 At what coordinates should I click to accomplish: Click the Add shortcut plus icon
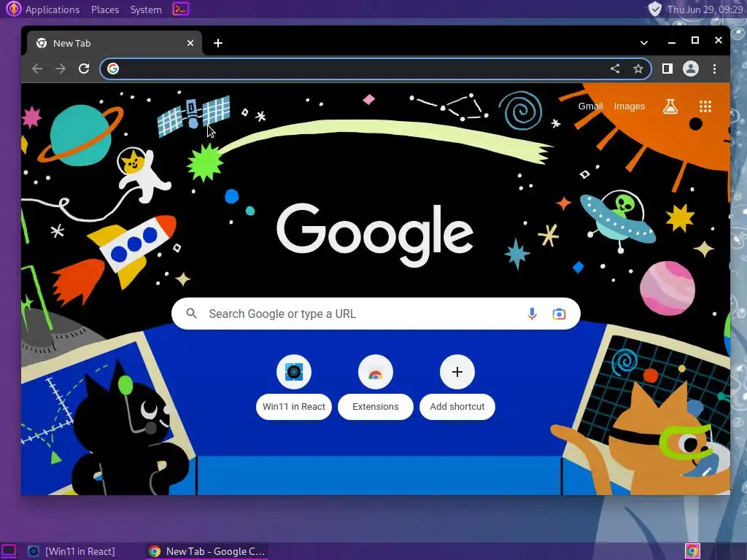(457, 372)
